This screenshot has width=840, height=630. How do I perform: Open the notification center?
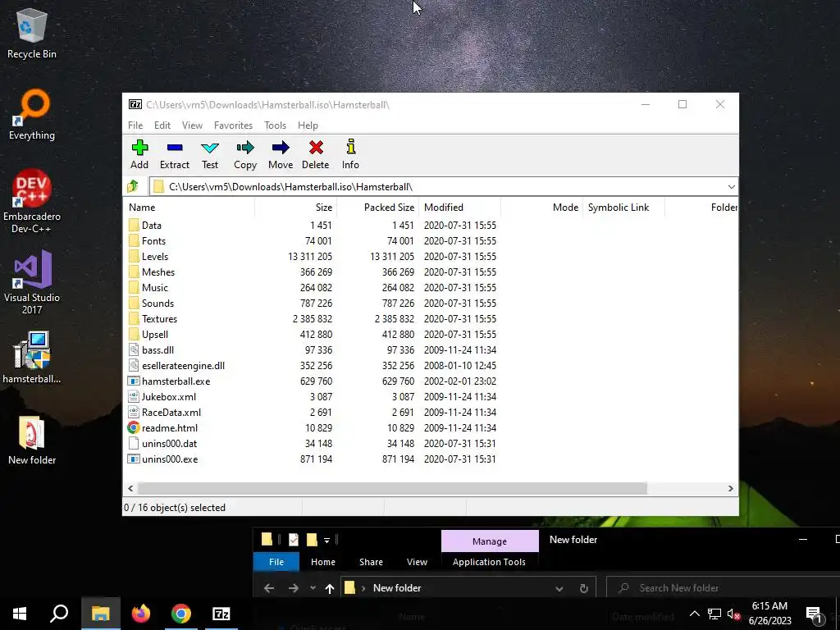point(815,614)
